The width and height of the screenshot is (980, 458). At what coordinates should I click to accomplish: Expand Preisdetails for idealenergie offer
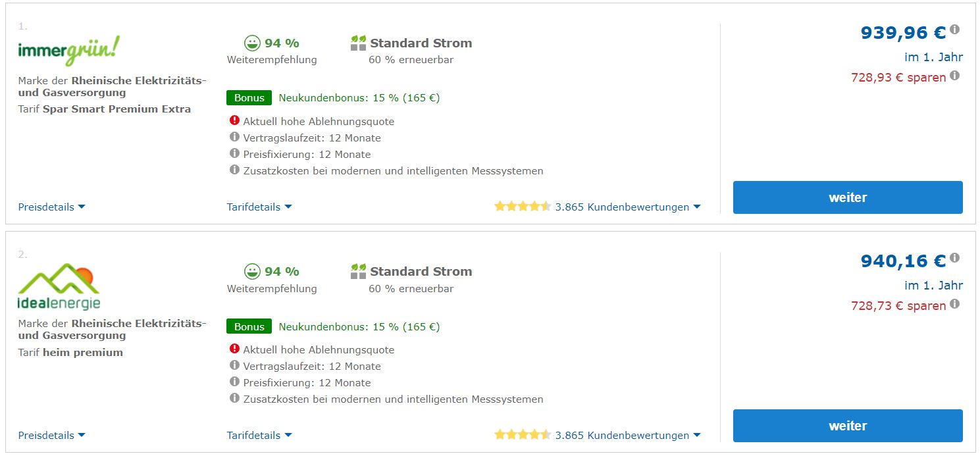coord(51,435)
